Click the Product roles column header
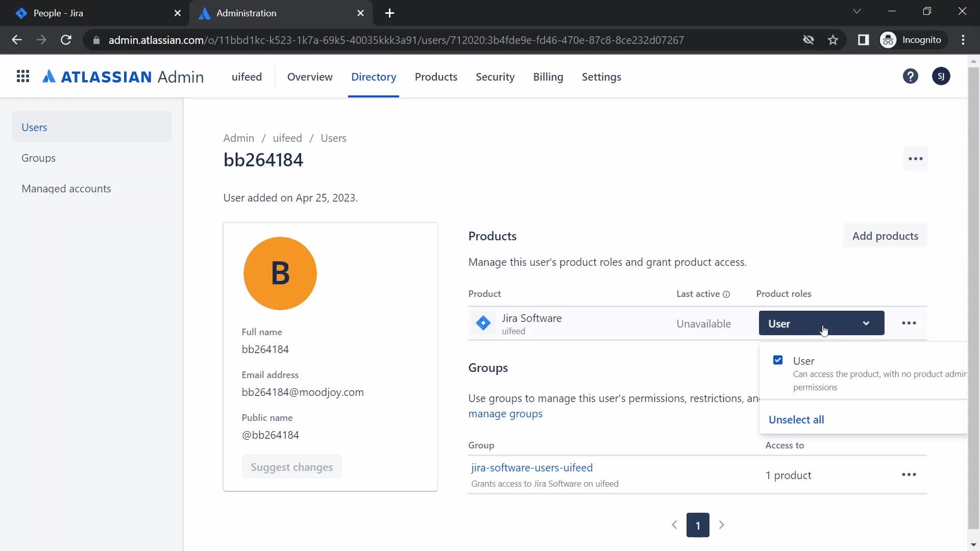Screen dimensions: 980x551 (x=783, y=294)
